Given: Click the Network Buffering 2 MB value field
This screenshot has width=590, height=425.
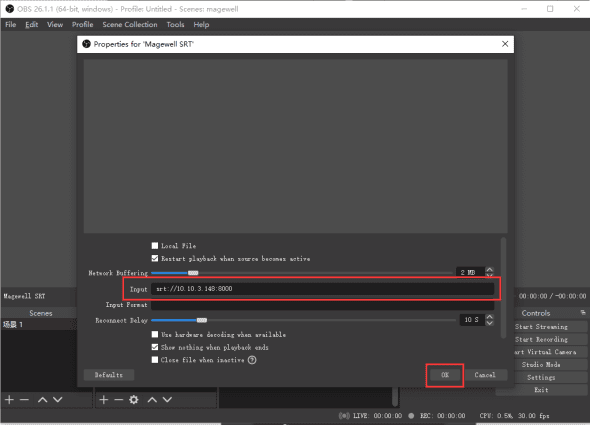Looking at the screenshot, I should coord(470,272).
